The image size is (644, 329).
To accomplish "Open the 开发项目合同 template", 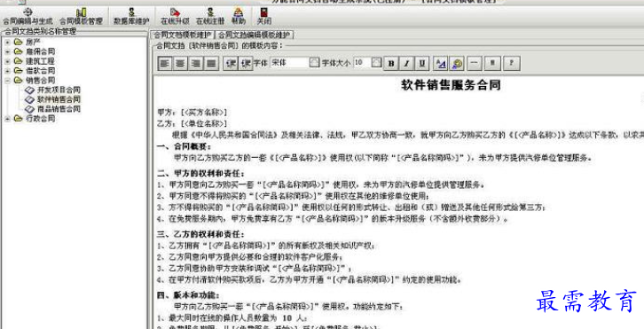I will [59, 90].
